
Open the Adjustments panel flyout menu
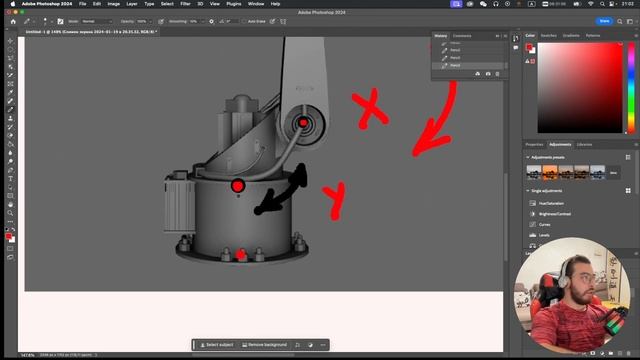pyautogui.click(x=636, y=144)
